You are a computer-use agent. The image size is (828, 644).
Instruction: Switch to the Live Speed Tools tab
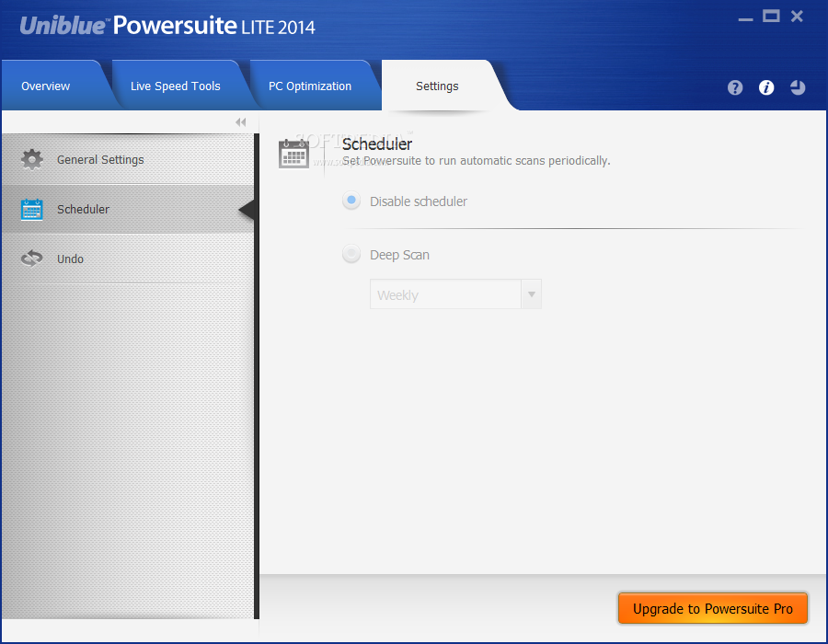(176, 86)
